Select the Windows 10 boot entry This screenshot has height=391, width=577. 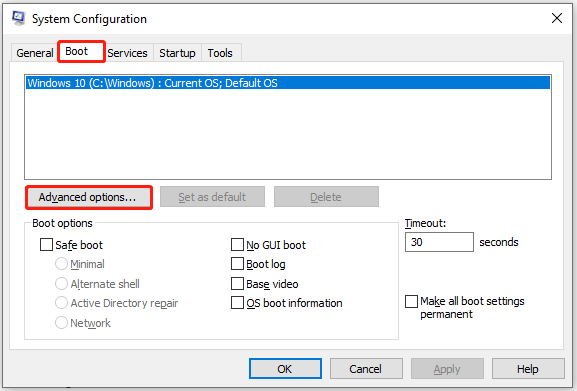(x=288, y=83)
